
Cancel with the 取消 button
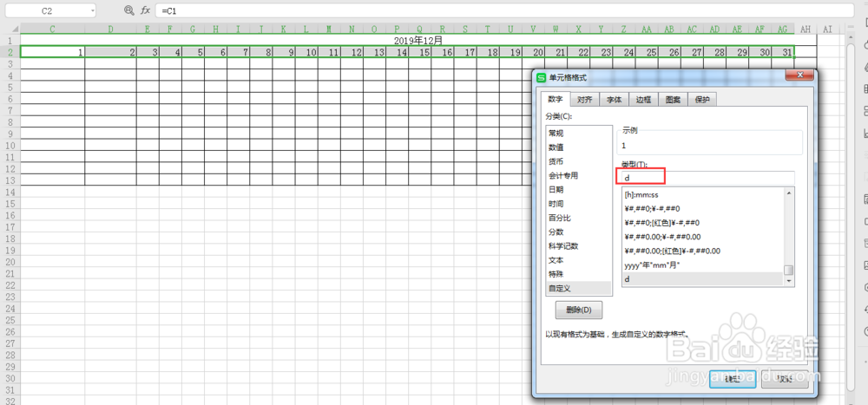pos(785,379)
